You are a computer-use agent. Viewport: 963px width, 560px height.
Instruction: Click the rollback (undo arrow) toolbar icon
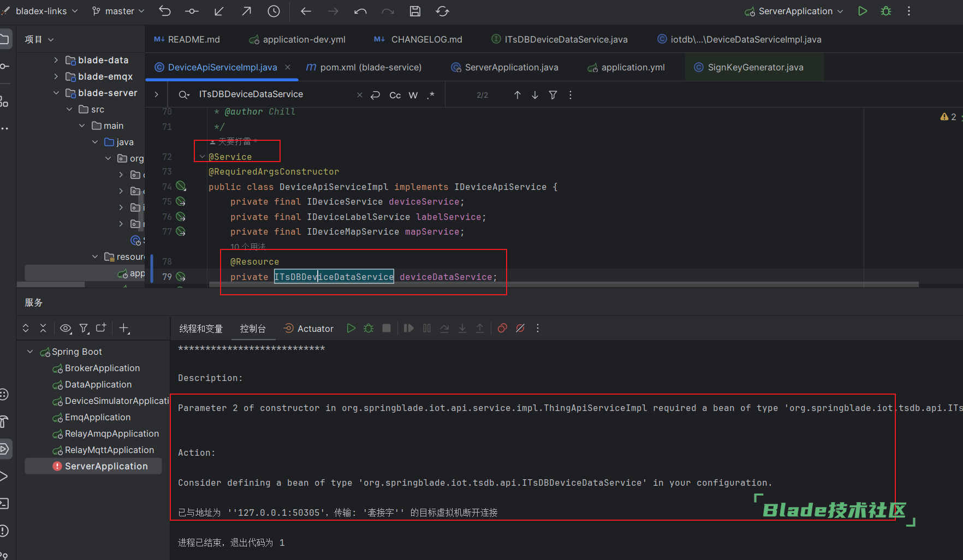(164, 11)
